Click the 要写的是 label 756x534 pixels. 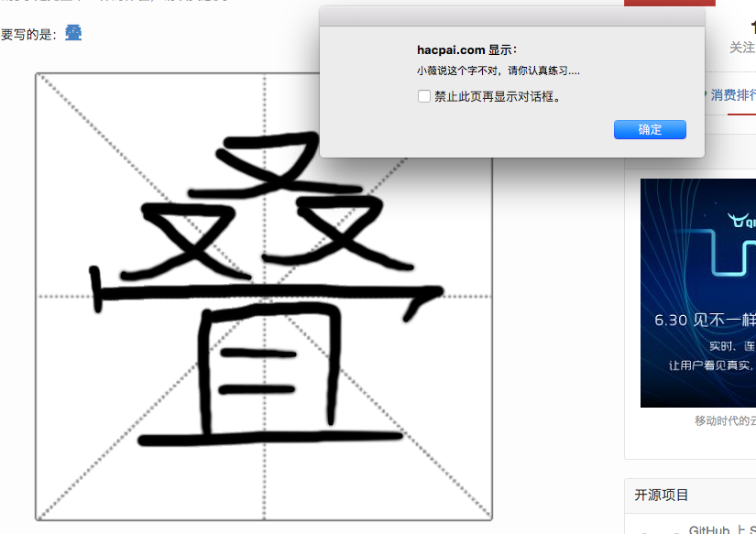coord(28,34)
